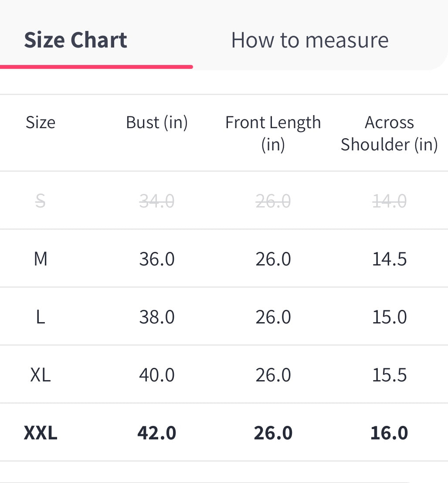This screenshot has height=483, width=448.
Task: Select the bold XXL size label
Action: pyautogui.click(x=40, y=433)
